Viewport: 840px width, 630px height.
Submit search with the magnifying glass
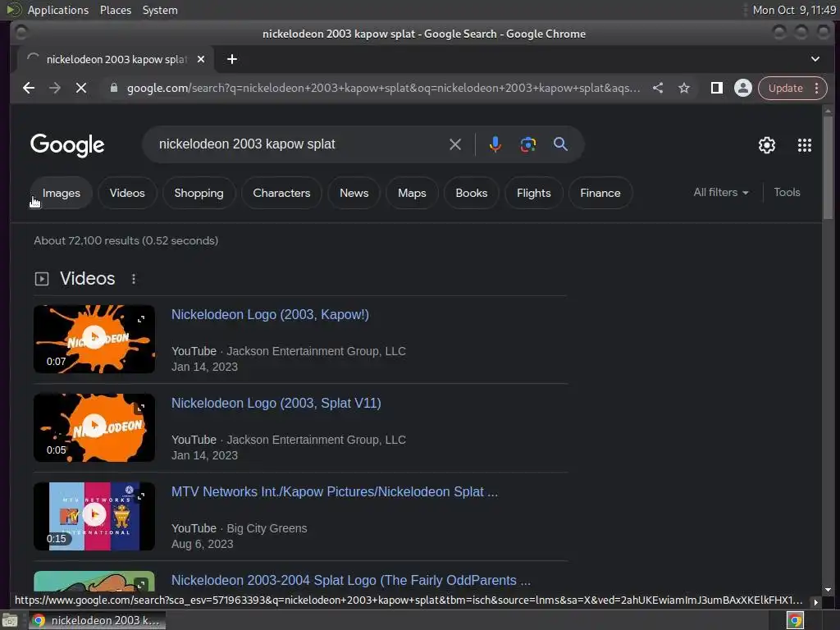pyautogui.click(x=560, y=144)
